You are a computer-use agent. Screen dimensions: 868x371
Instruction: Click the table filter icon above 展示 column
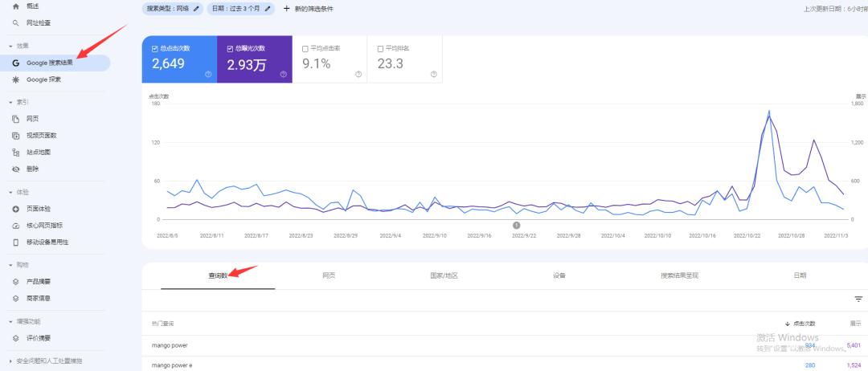(x=858, y=299)
